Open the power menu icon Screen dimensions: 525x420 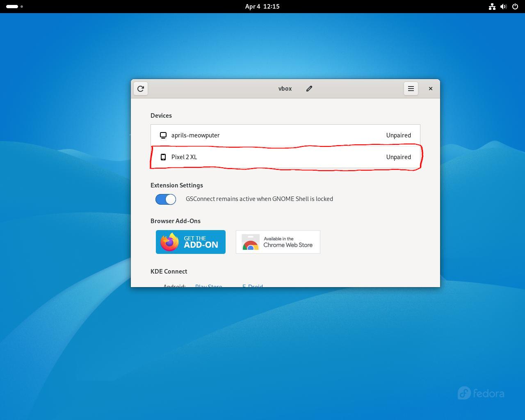click(x=515, y=7)
